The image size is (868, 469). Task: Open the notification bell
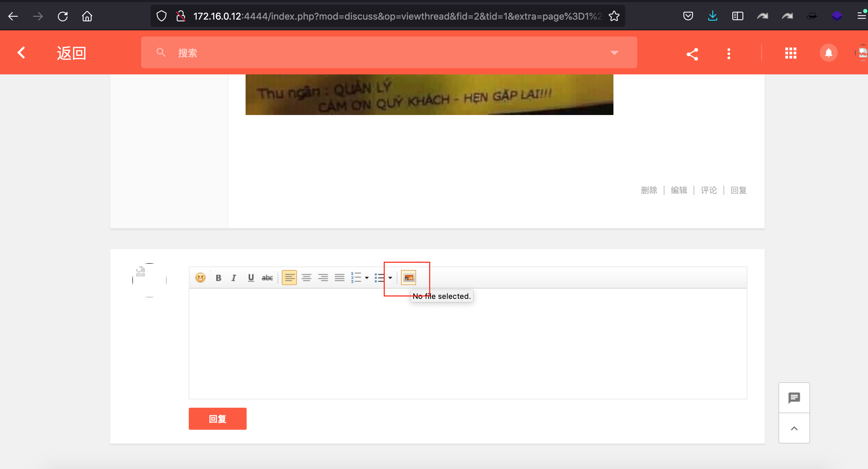coord(828,53)
